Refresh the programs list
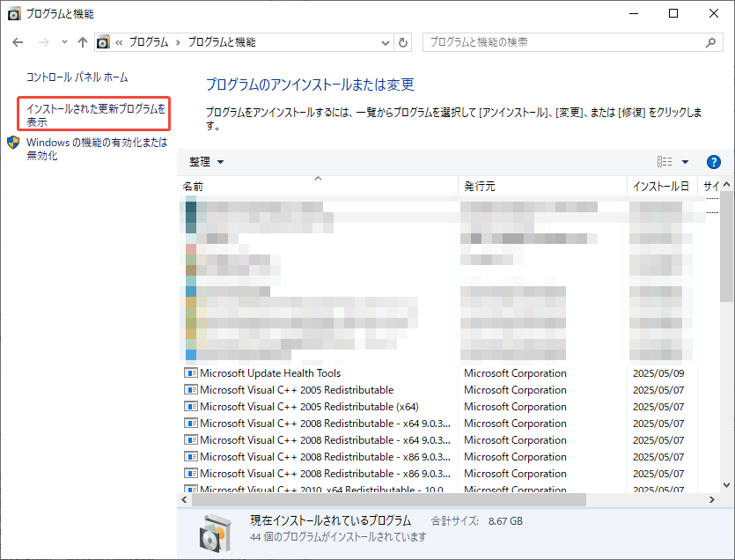This screenshot has height=560, width=735. 403,42
